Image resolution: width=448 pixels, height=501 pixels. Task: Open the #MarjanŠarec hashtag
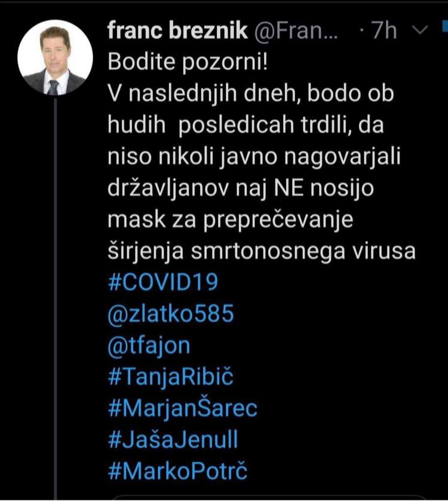(183, 409)
